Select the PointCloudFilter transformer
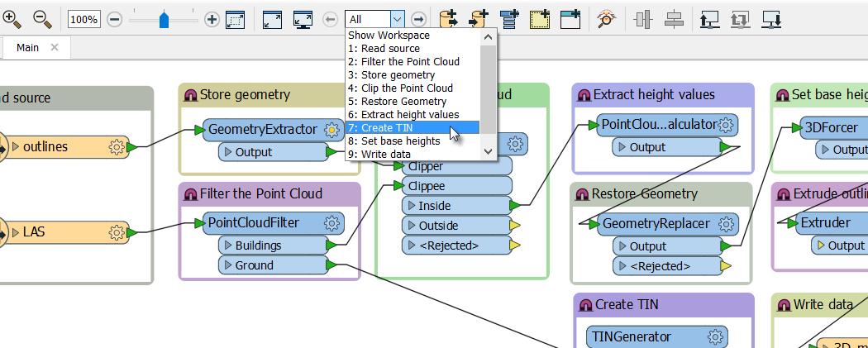This screenshot has width=868, height=348. (x=272, y=223)
